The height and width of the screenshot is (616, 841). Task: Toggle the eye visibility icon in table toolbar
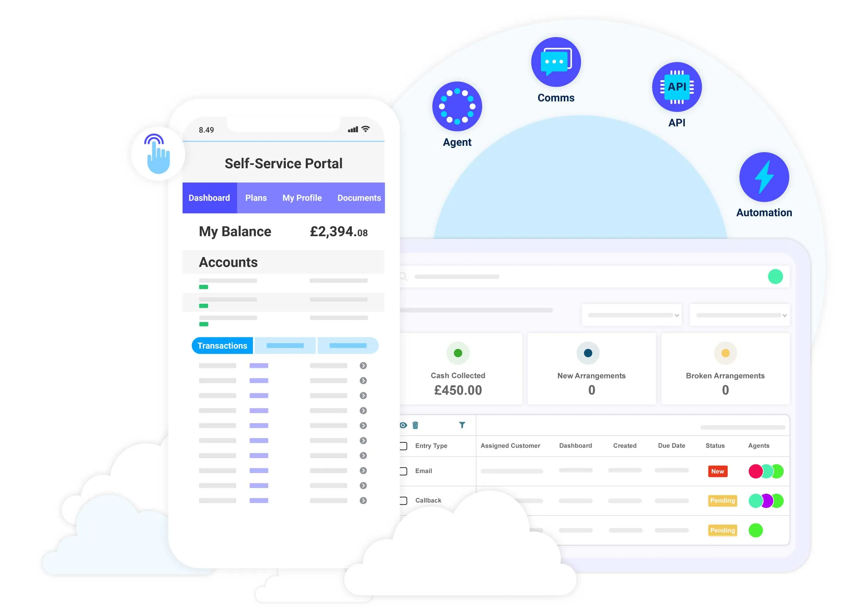pyautogui.click(x=403, y=425)
